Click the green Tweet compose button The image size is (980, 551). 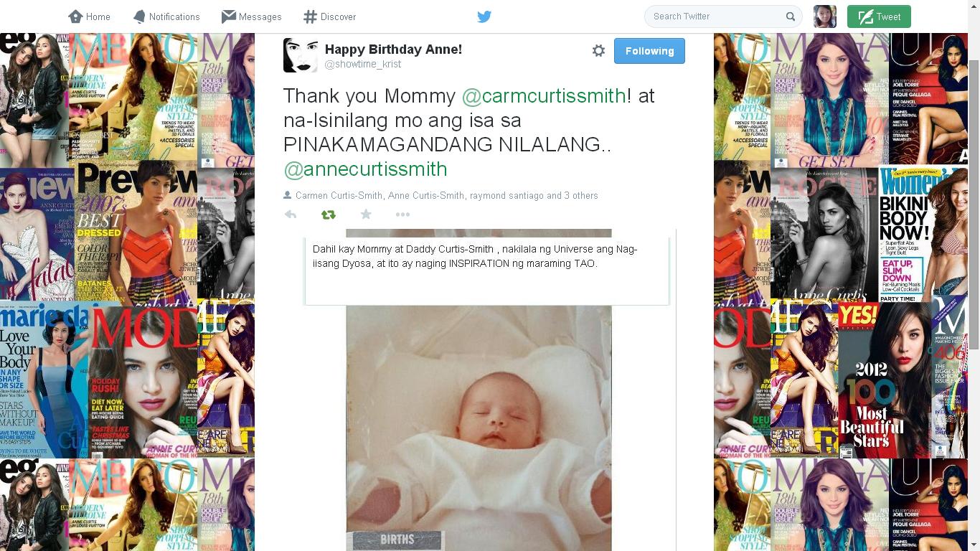pyautogui.click(x=879, y=17)
